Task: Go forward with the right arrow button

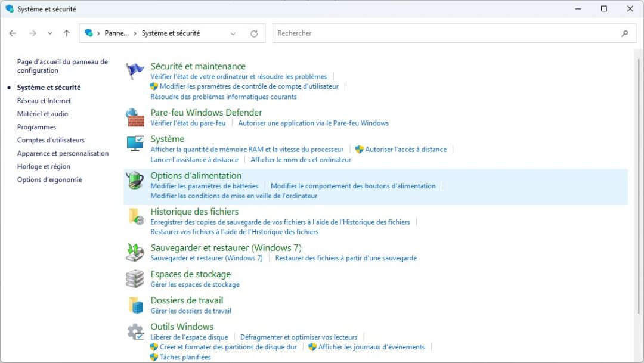Action: [x=32, y=33]
